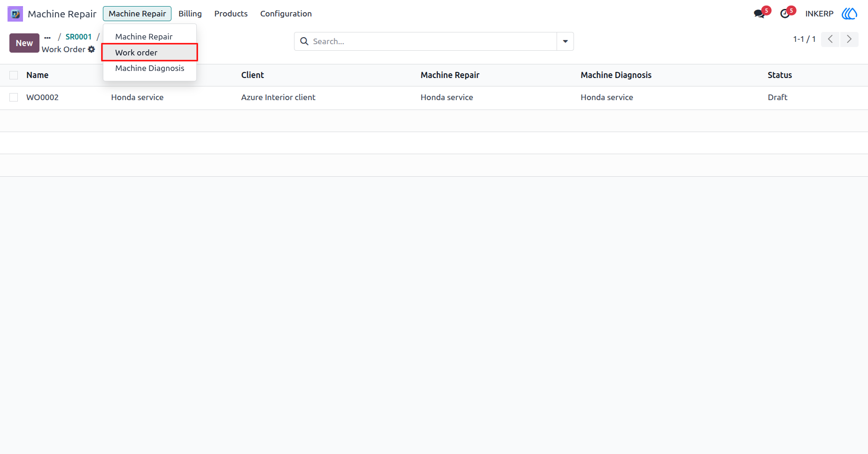Go to the previous page arrow

(830, 39)
